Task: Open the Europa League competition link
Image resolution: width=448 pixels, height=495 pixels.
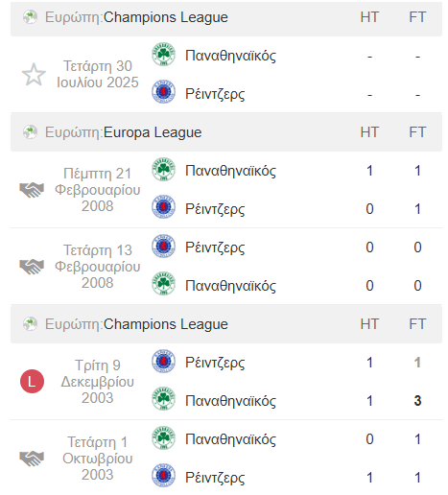Action: click(153, 132)
